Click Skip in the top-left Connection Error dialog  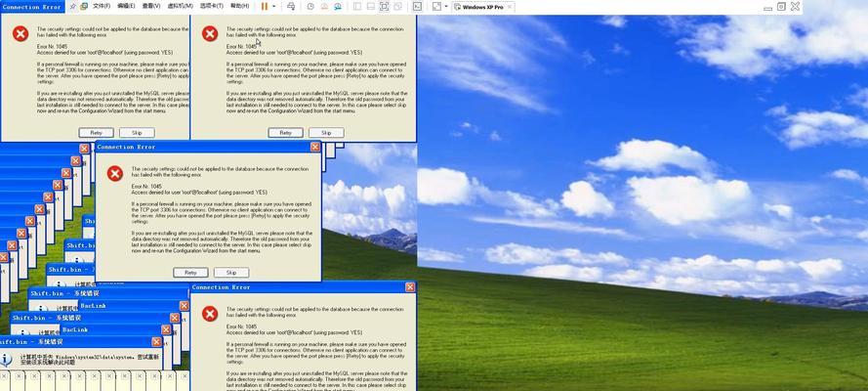click(x=137, y=133)
